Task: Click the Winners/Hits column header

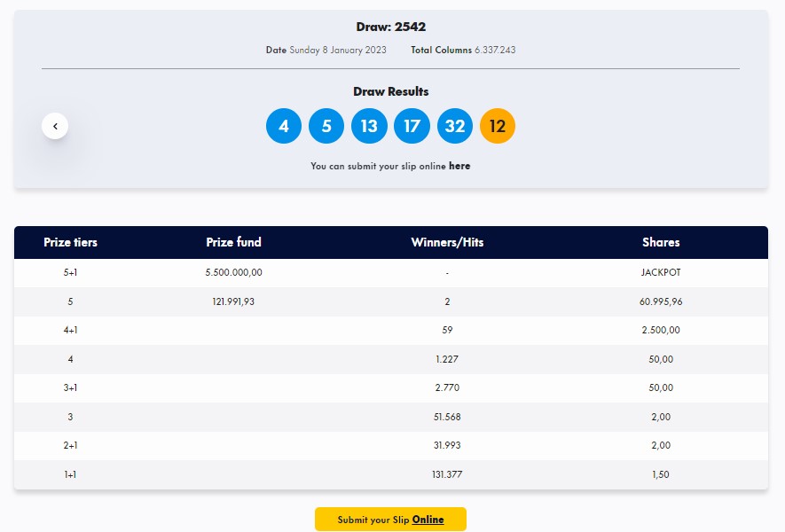Action: [447, 242]
